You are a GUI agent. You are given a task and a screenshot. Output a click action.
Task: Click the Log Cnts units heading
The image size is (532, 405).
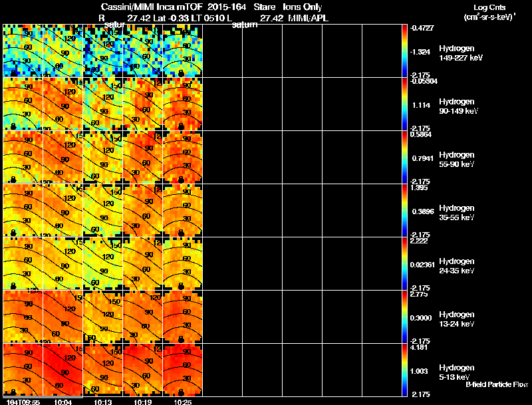(489, 12)
